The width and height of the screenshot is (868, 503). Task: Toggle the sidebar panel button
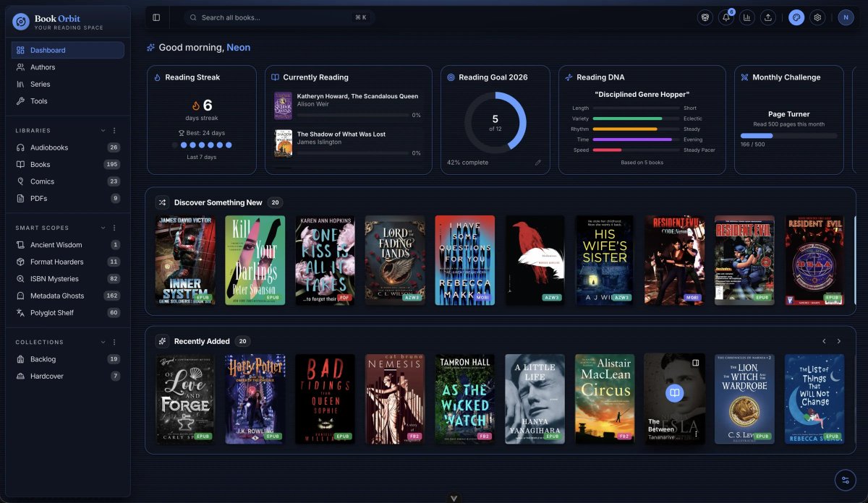[156, 17]
